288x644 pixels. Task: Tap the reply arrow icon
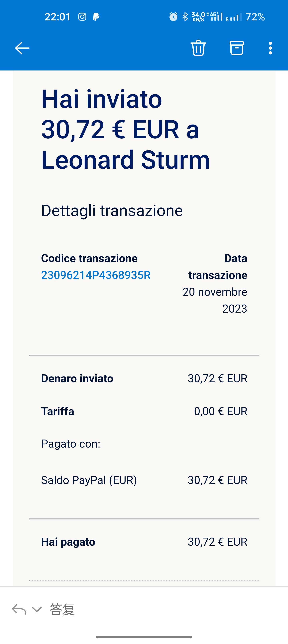pos(19,609)
